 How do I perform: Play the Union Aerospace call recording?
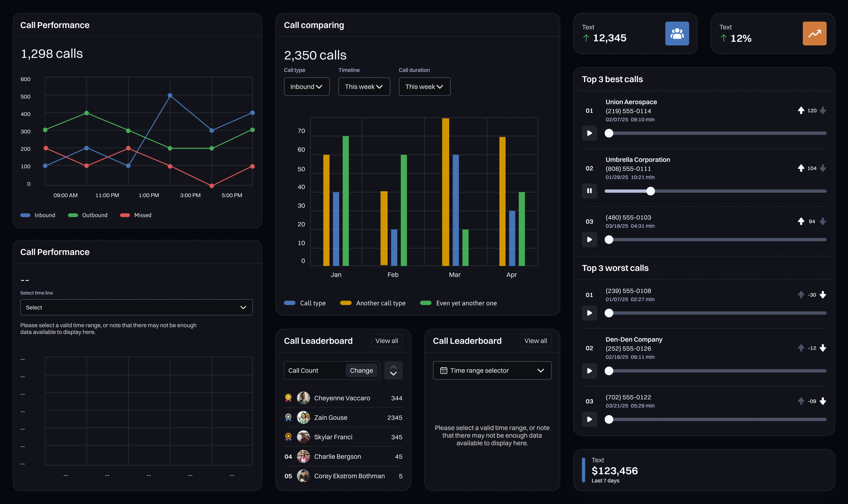pos(590,133)
